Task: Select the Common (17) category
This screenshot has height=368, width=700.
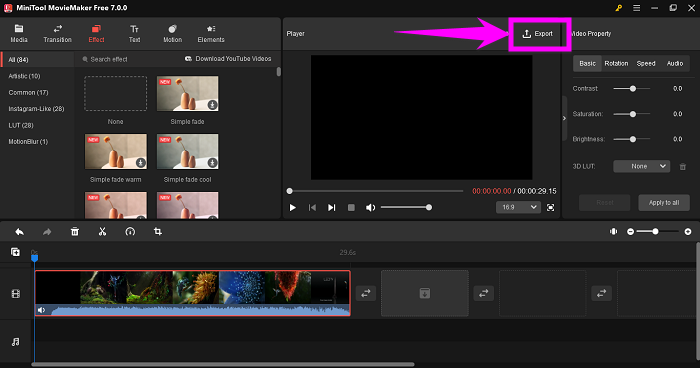Action: 28,92
